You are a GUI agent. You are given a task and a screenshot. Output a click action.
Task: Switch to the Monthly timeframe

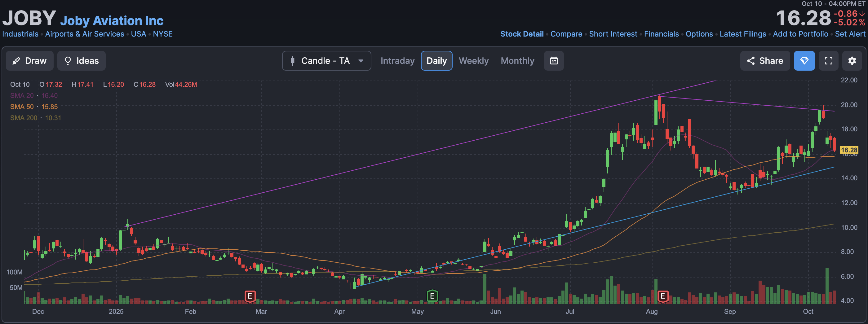coord(517,61)
